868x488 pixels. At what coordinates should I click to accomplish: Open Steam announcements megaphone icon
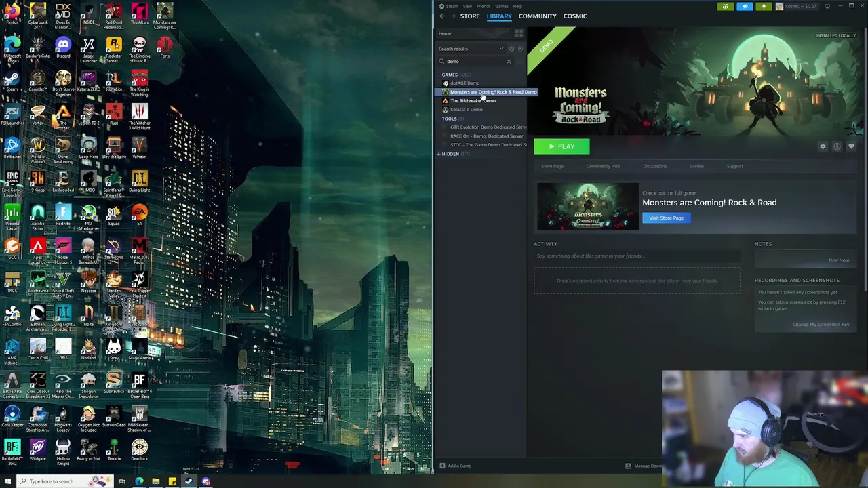(x=745, y=7)
